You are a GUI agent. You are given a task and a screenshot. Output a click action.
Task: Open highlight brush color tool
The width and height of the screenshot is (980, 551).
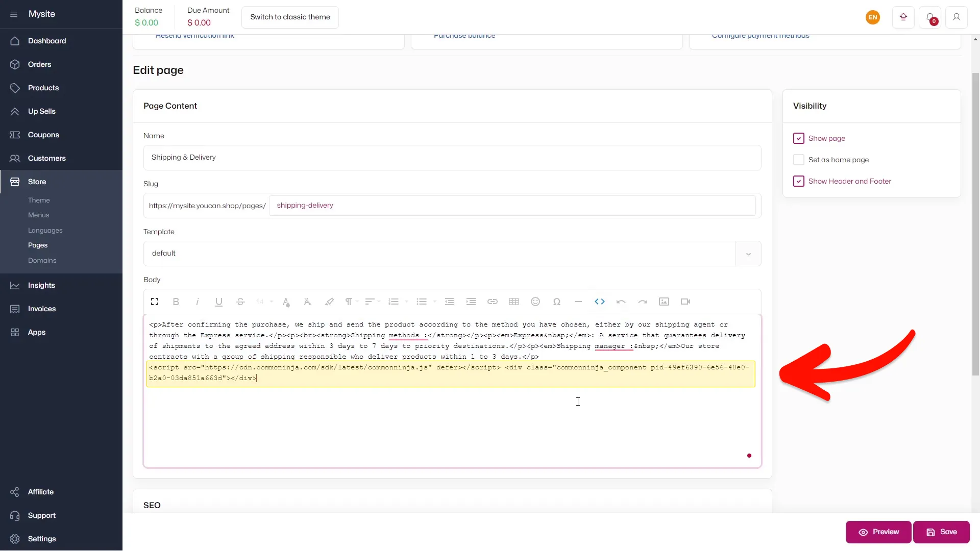[x=329, y=302]
